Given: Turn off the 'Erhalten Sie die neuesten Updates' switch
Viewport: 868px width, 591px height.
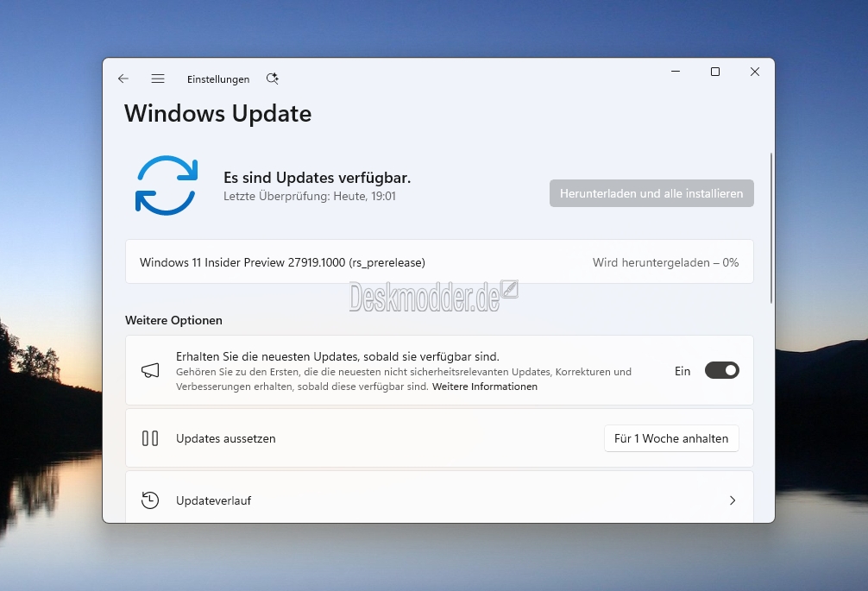Looking at the screenshot, I should (x=722, y=370).
